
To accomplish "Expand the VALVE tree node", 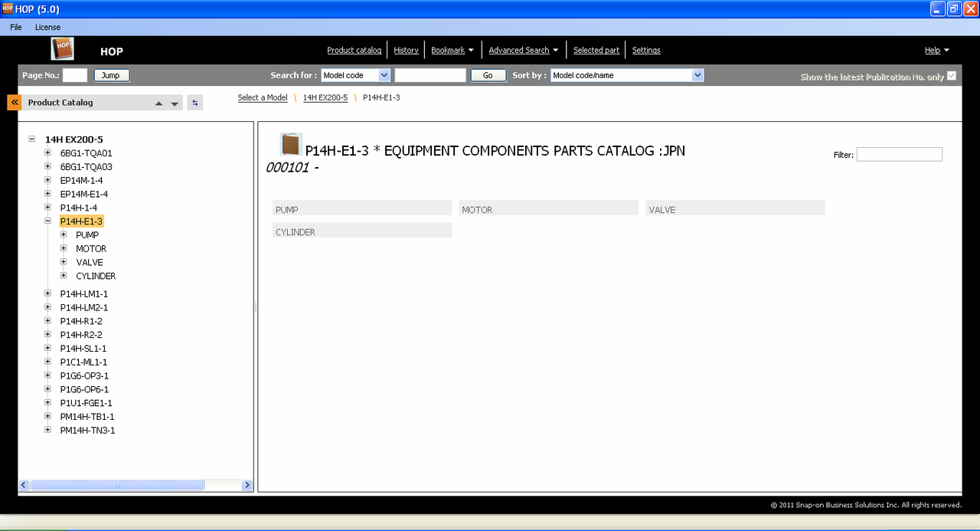I will [64, 262].
